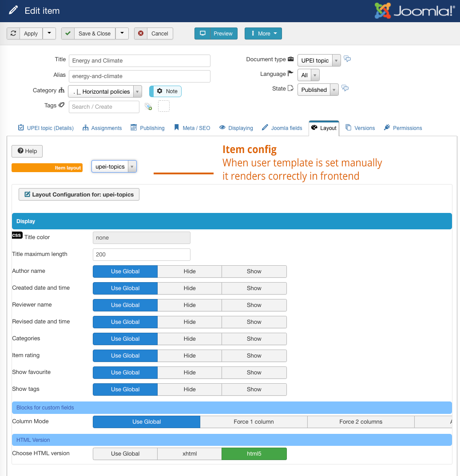Switch to the Publishing tab
Image resolution: width=460 pixels, height=476 pixels.
pyautogui.click(x=148, y=128)
